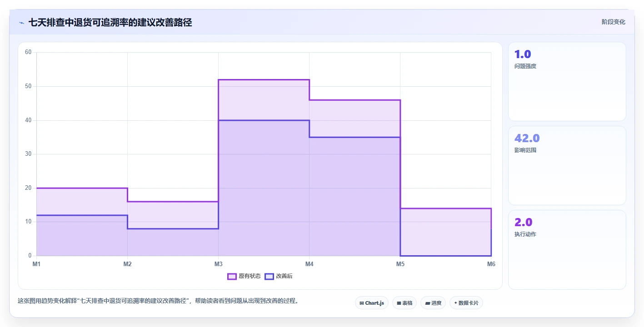
Task: Click the value 42.0
Action: pyautogui.click(x=527, y=138)
